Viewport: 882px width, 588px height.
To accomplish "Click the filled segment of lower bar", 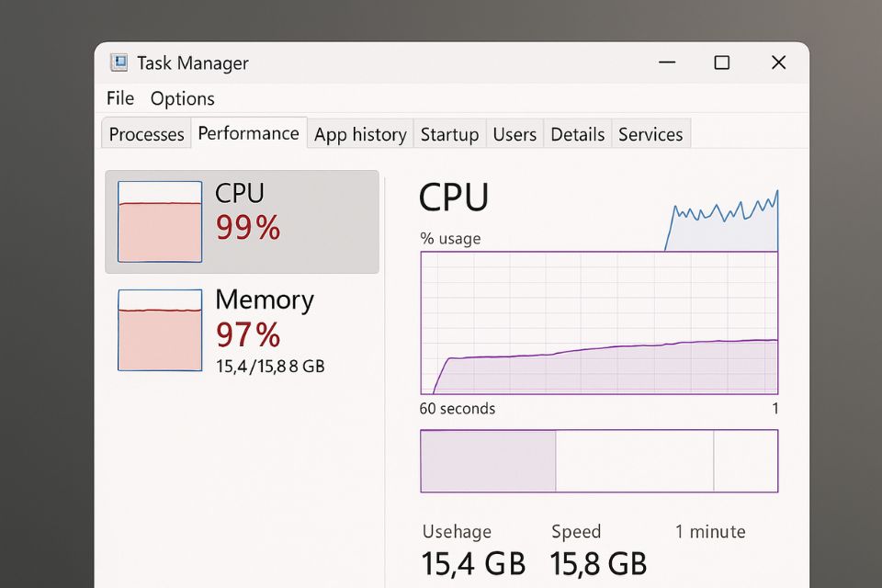I will (x=488, y=460).
